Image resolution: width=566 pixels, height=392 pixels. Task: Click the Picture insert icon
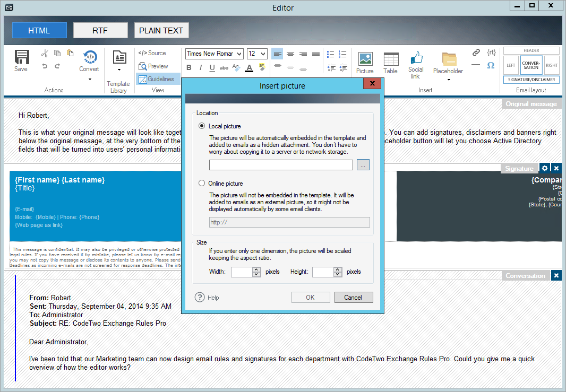[365, 58]
